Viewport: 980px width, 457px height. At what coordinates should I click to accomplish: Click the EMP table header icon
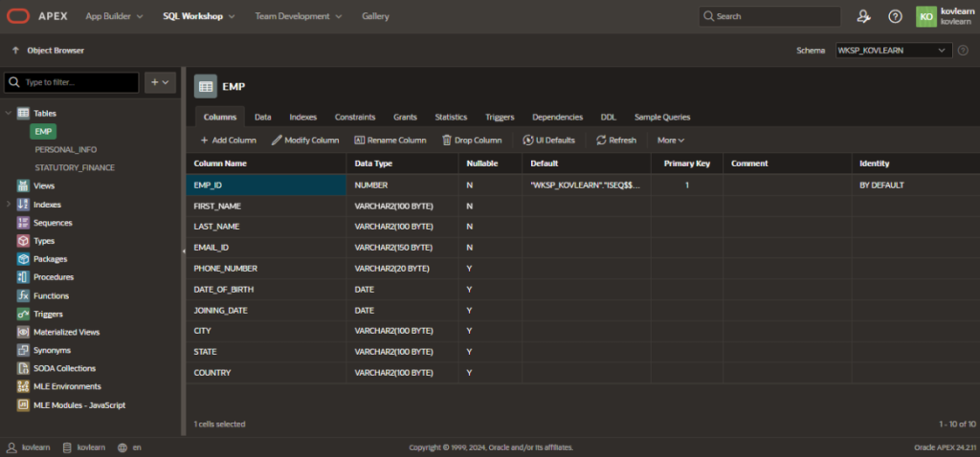pos(206,87)
